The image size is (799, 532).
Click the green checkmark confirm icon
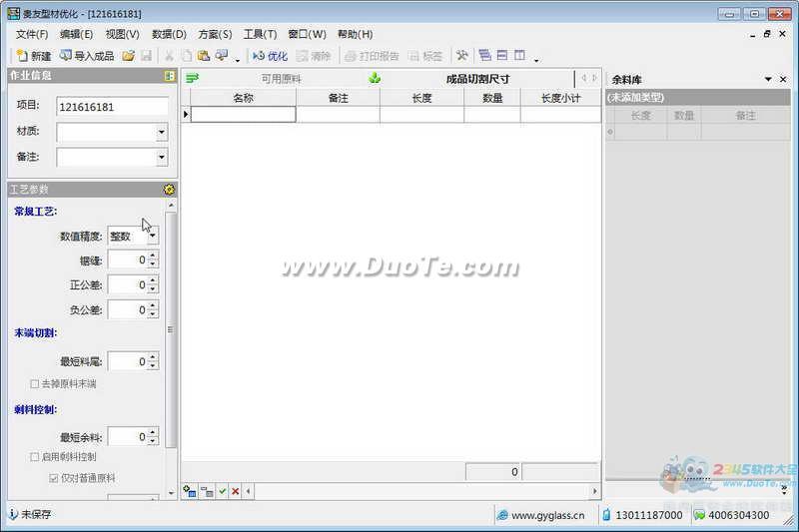(222, 491)
